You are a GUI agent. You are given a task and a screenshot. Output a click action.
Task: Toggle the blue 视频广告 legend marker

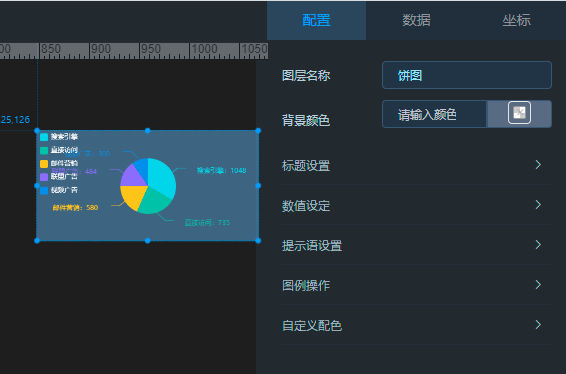pos(44,190)
